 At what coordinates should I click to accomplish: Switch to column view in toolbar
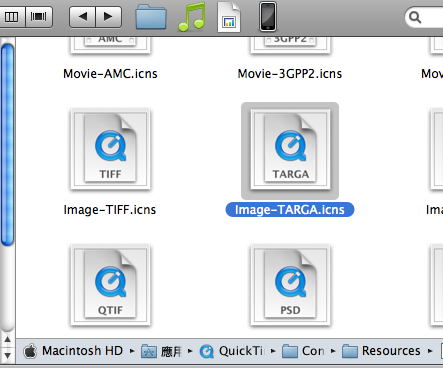click(12, 17)
